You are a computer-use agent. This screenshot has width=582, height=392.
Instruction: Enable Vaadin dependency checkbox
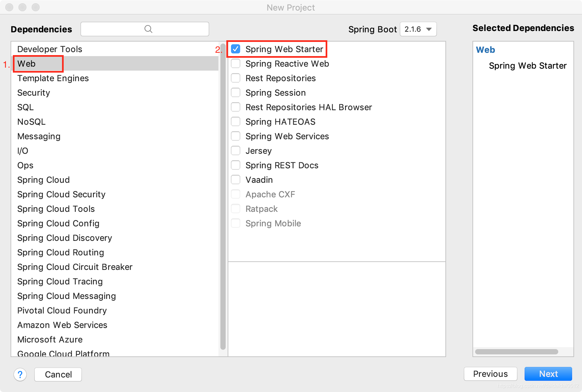pyautogui.click(x=236, y=180)
